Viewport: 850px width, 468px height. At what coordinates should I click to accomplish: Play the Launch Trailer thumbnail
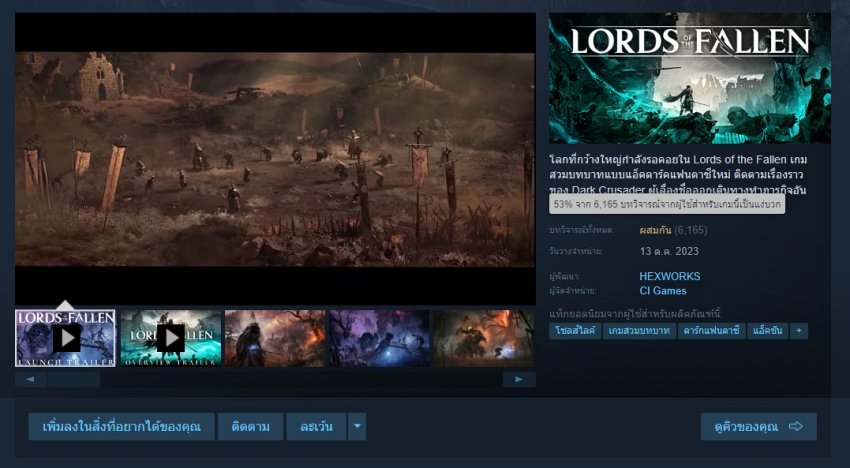[66, 338]
